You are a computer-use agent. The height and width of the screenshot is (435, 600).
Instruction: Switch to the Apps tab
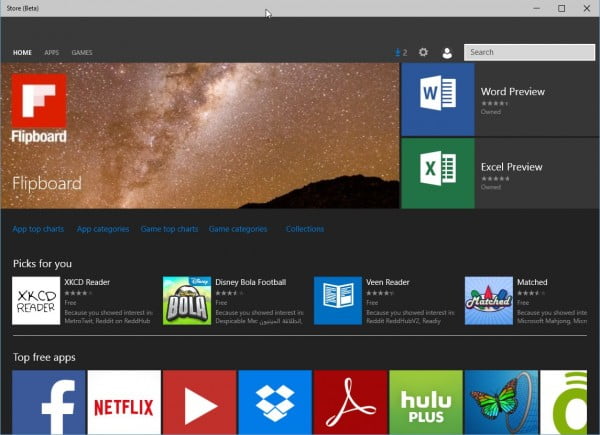pos(52,52)
